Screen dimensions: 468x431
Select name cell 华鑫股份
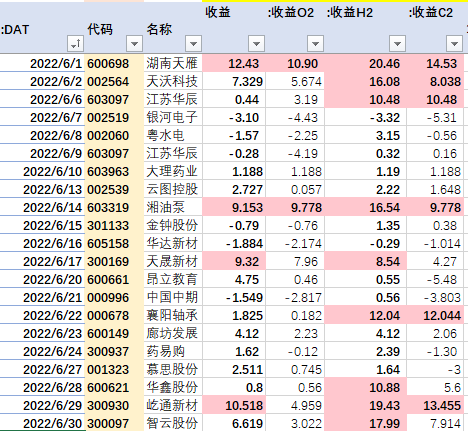click(173, 387)
